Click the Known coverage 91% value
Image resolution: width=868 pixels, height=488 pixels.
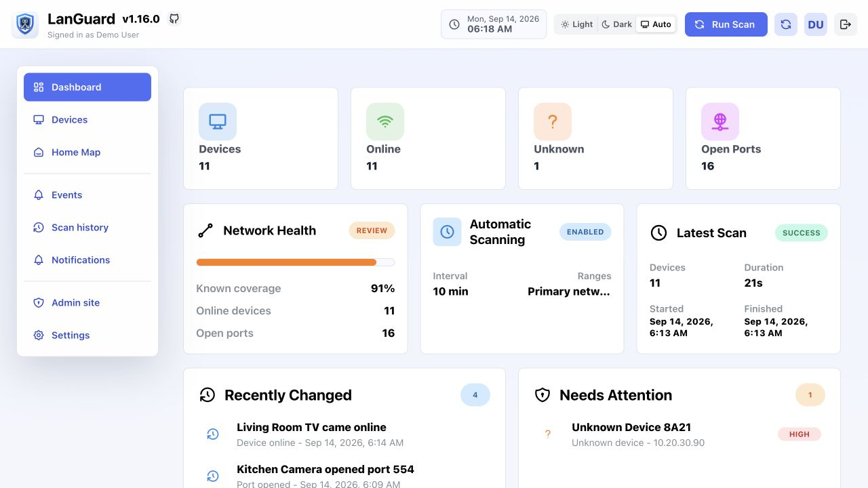[x=382, y=288]
